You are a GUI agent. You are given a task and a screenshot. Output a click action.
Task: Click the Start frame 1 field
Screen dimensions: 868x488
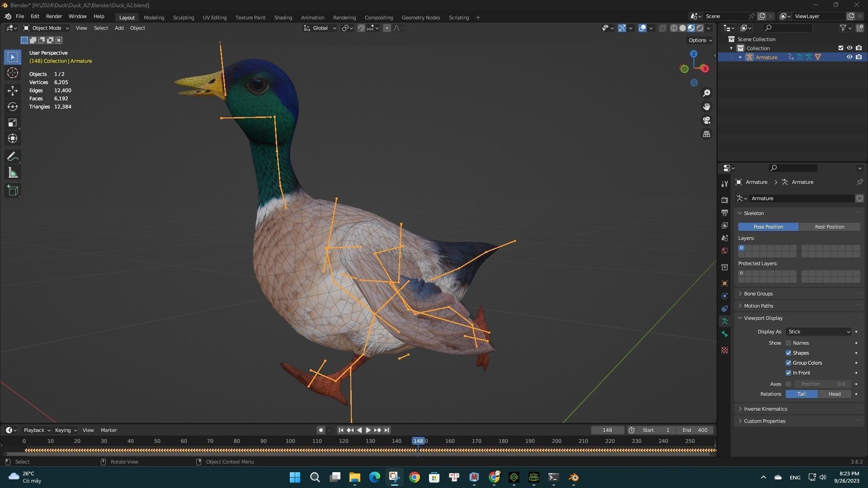click(x=656, y=430)
